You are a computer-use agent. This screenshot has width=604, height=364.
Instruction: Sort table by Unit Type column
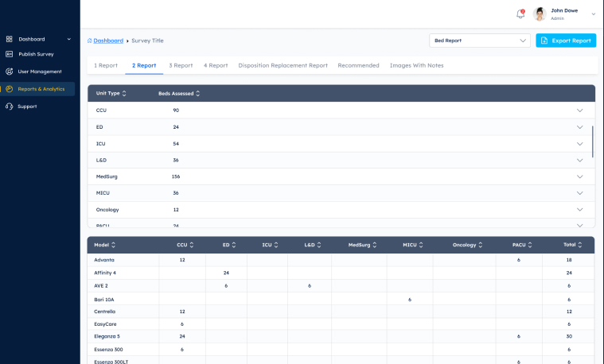tap(124, 94)
